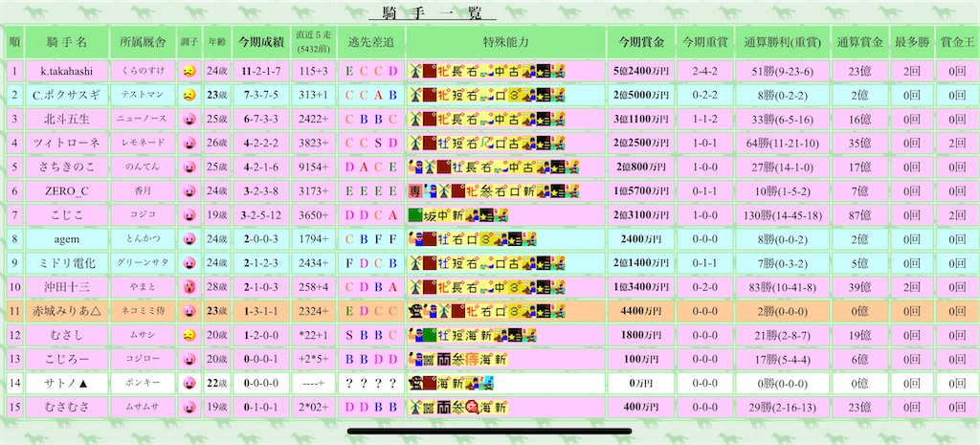Click career wins 130勝(14-45-18)
The image size is (980, 445).
(x=783, y=215)
